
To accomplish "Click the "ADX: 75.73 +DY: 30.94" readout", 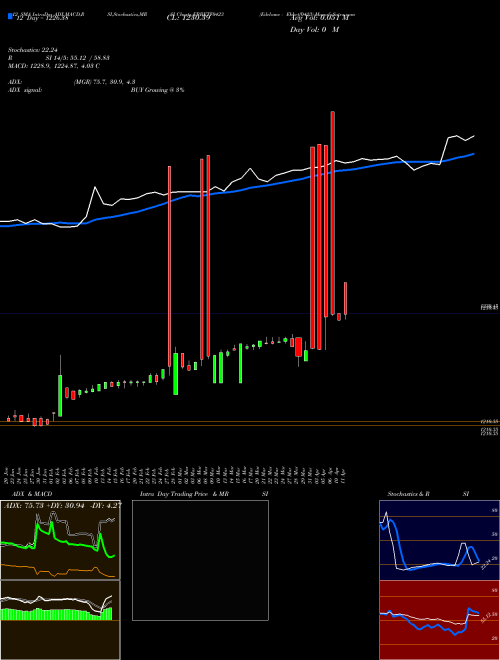I will pos(63,505).
